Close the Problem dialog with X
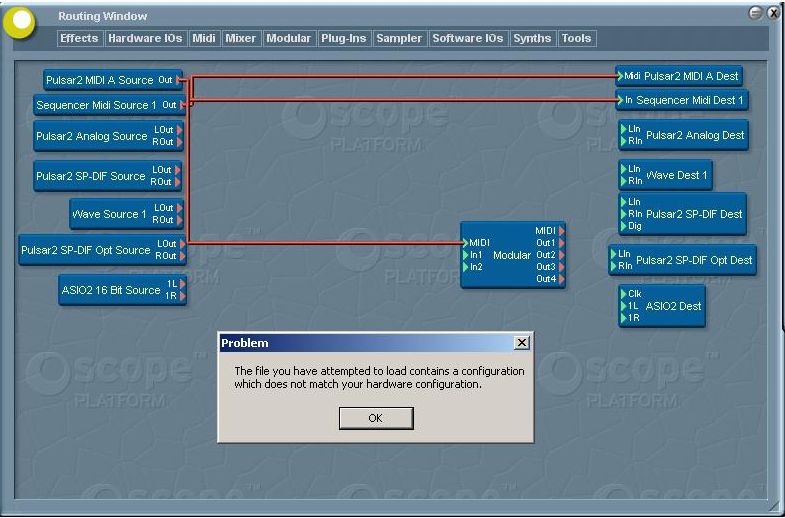Image resolution: width=785 pixels, height=518 pixels. [x=521, y=343]
